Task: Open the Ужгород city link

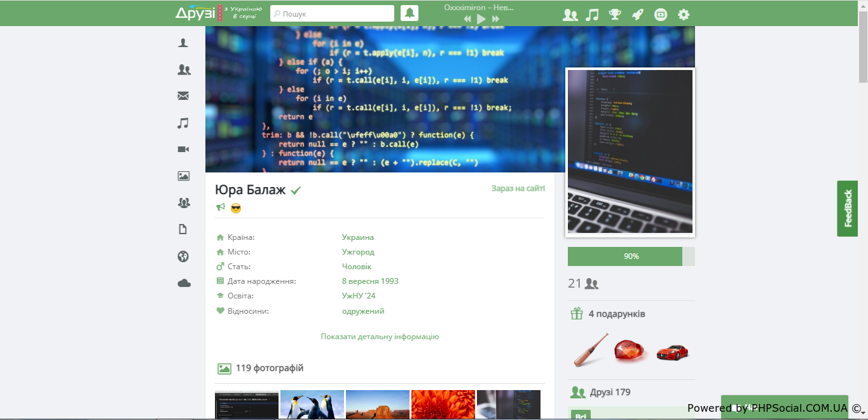Action: [x=358, y=252]
